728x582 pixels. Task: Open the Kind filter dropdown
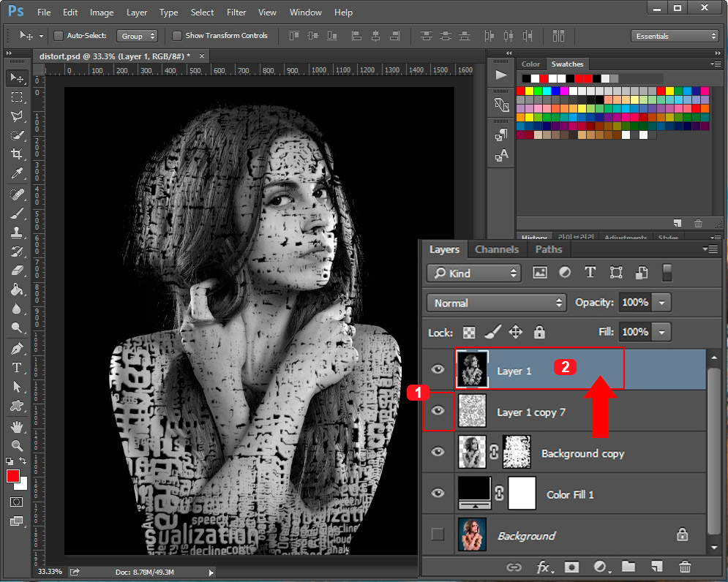(473, 273)
